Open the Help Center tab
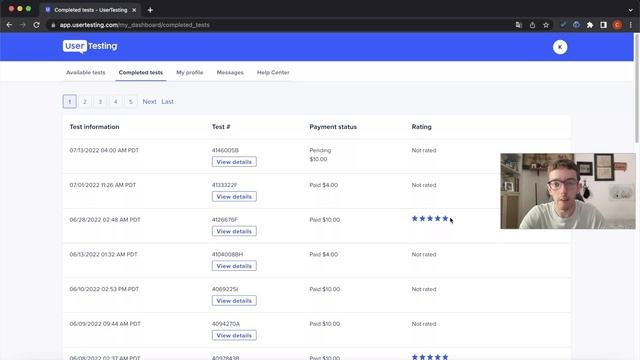640x360 pixels. 273,73
